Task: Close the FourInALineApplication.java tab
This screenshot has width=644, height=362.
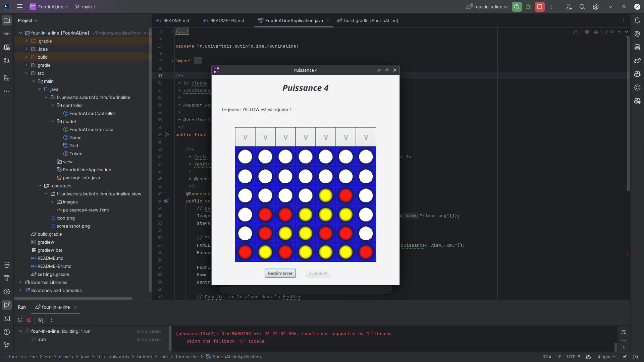Action: [328, 20]
